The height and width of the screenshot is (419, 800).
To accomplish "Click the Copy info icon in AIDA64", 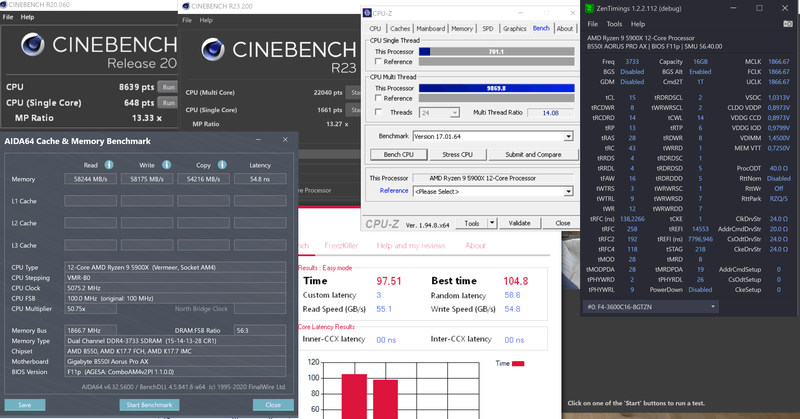I will pos(222,165).
